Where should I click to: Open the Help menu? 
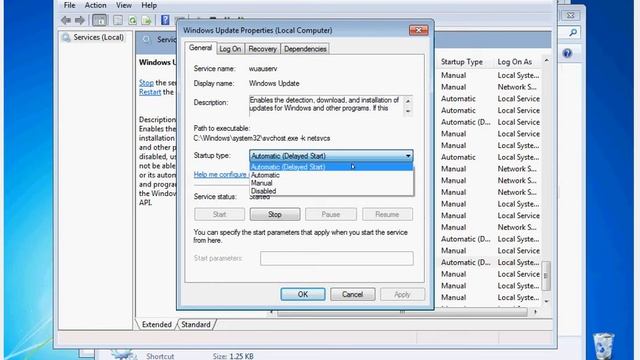pyautogui.click(x=149, y=5)
